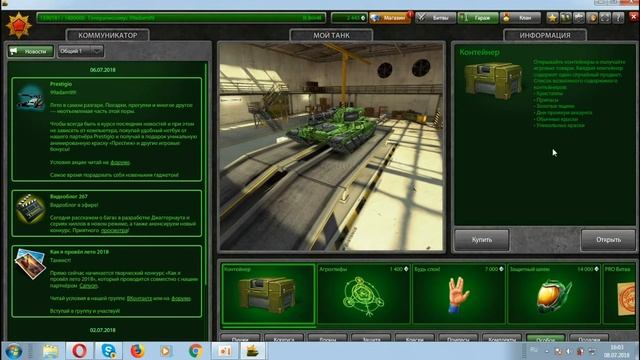Open the help question mark icon
The width and height of the screenshot is (640, 360).
618,18
